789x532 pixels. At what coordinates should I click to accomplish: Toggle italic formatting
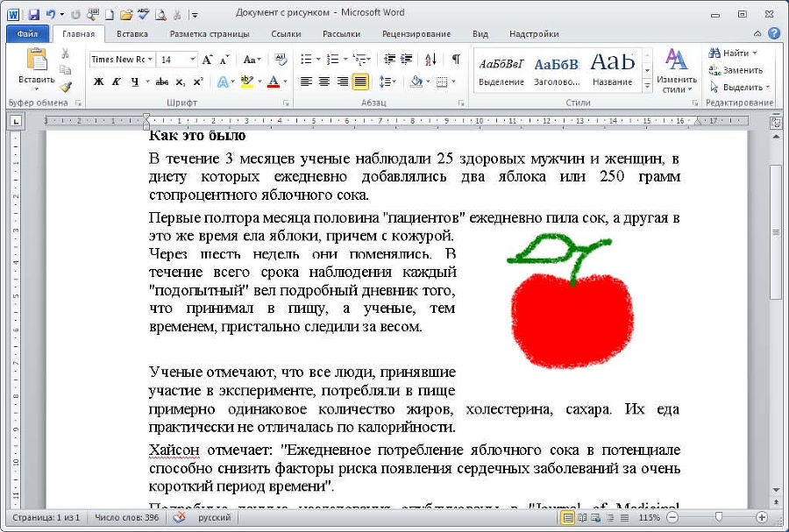(116, 82)
